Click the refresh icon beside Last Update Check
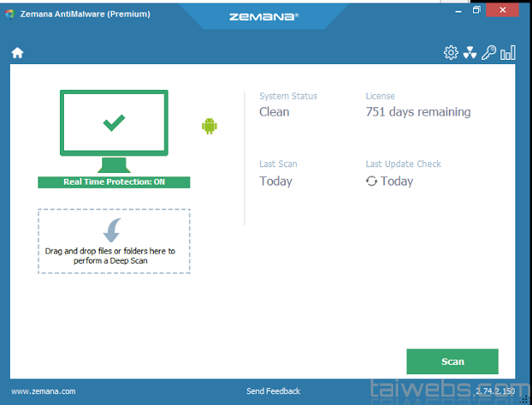 pos(372,181)
